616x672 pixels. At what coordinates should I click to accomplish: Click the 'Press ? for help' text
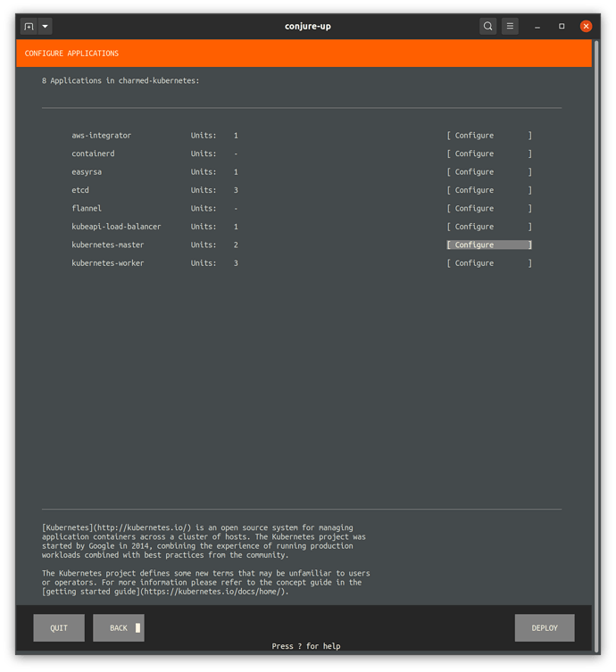coord(306,646)
